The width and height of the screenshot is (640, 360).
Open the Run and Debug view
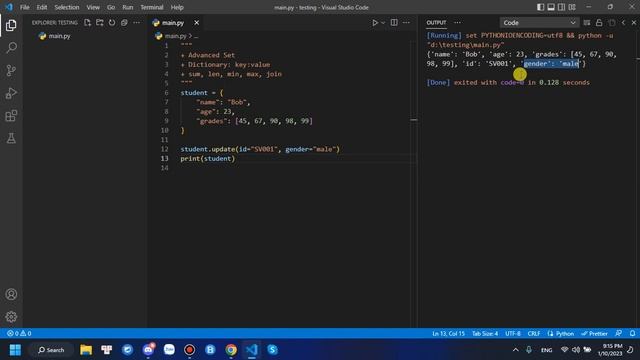(11, 93)
